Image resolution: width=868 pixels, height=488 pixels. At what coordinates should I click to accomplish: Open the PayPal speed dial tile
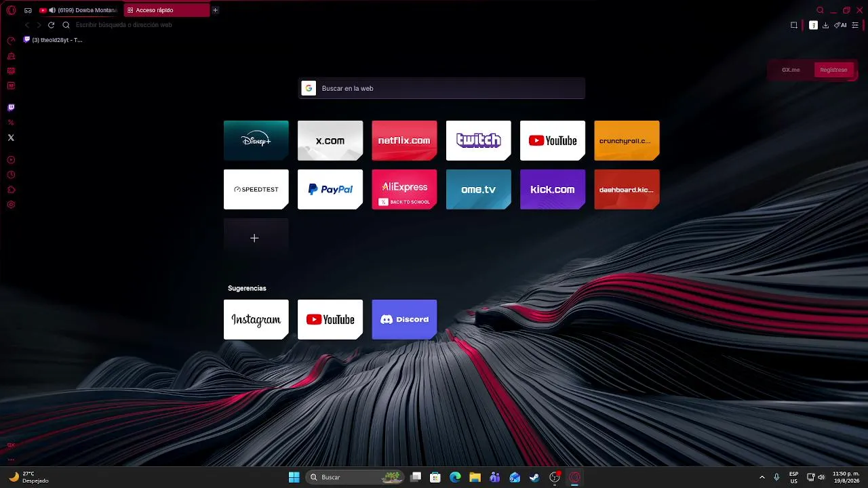[330, 189]
